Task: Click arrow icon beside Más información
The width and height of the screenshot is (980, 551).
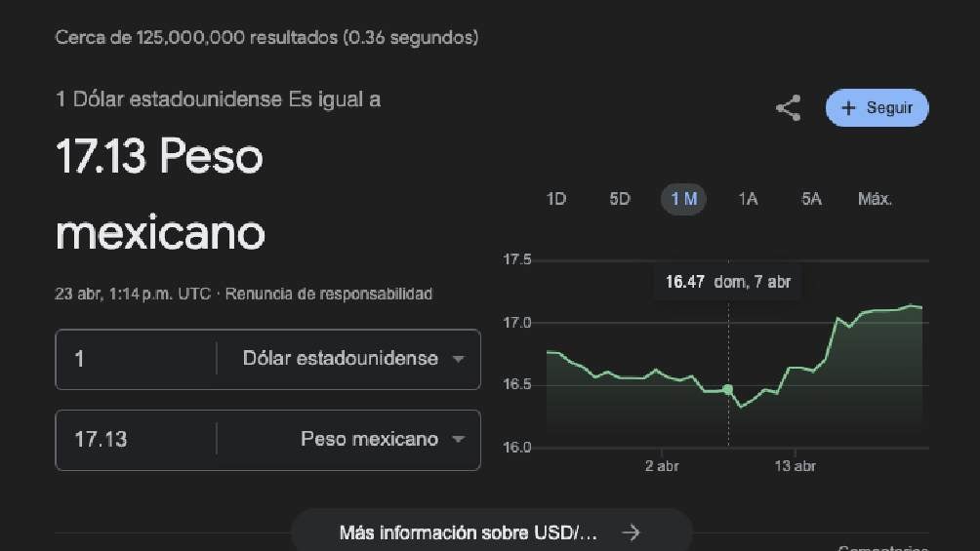Action: click(632, 532)
